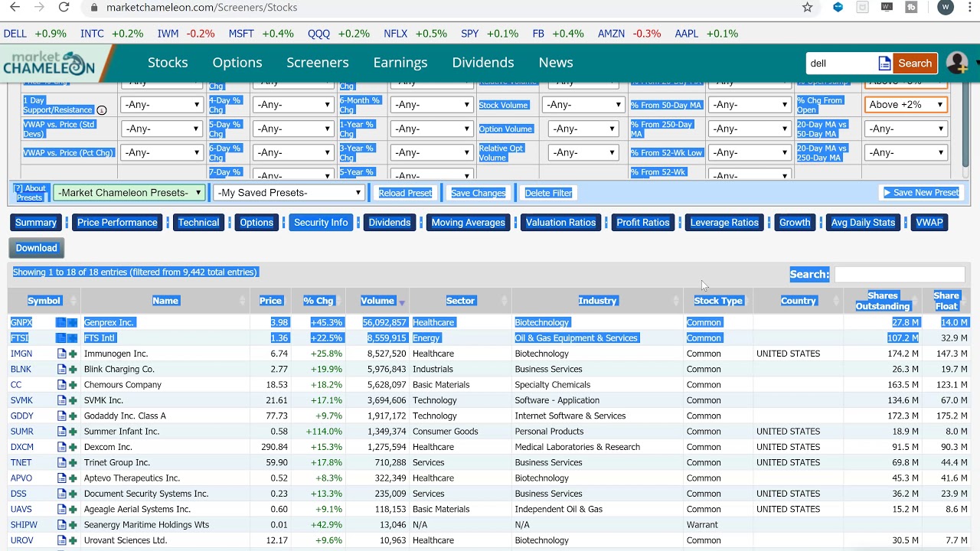Click the document icon in the site search box
Image resolution: width=980 pixels, height=551 pixels.
pyautogui.click(x=884, y=64)
